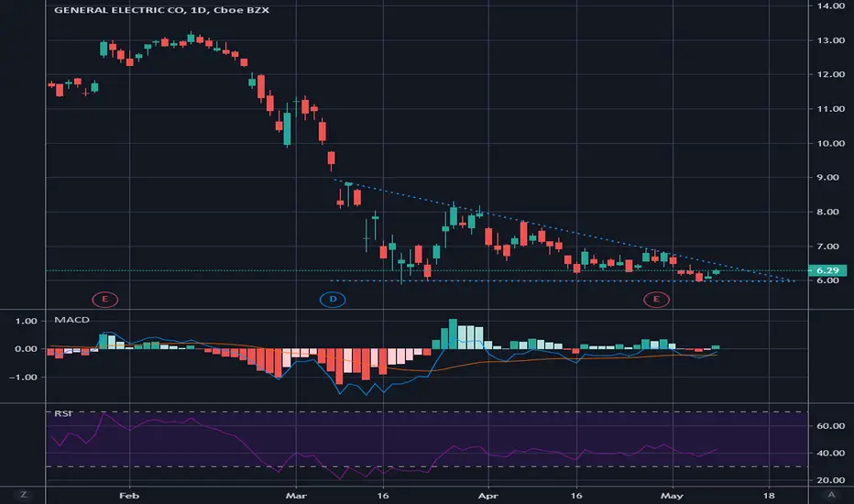Click the 9.00 price axis label
Image resolution: width=854 pixels, height=504 pixels.
pyautogui.click(x=827, y=177)
